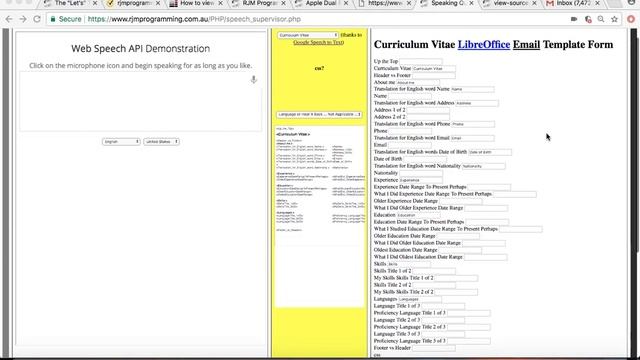Viewport: 640px width, 360px height.
Task: Click the Proficiency Language Title 3 of 3 field
Action: [469, 341]
